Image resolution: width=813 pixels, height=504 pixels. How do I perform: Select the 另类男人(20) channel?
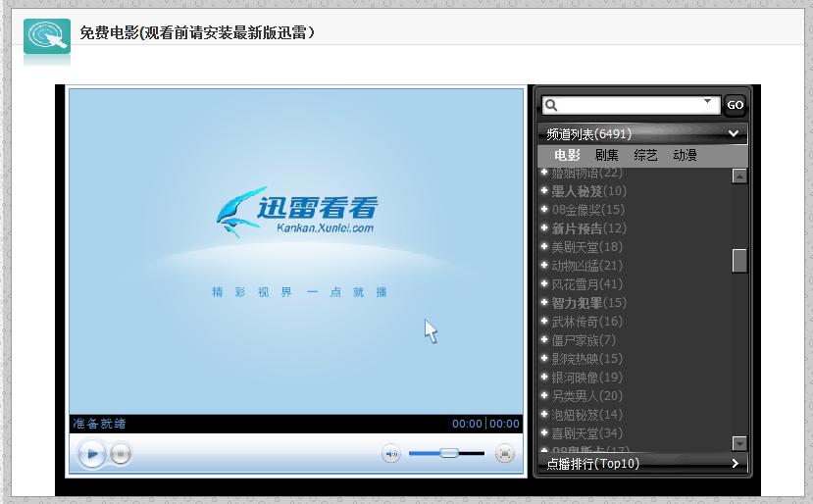click(586, 396)
